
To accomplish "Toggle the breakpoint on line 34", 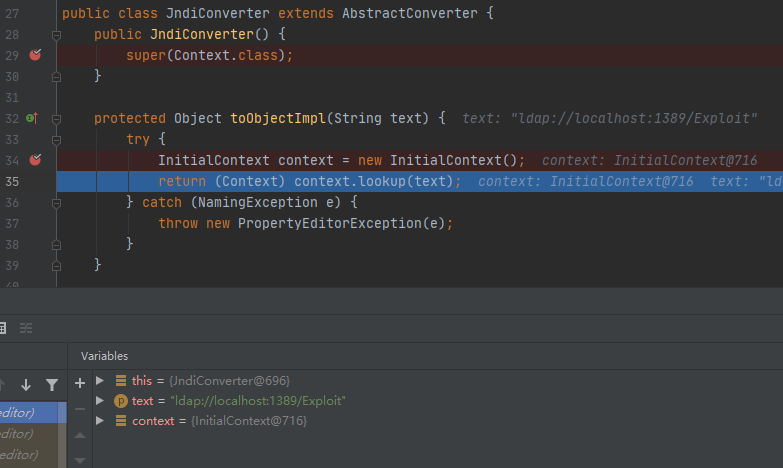I will (35, 160).
